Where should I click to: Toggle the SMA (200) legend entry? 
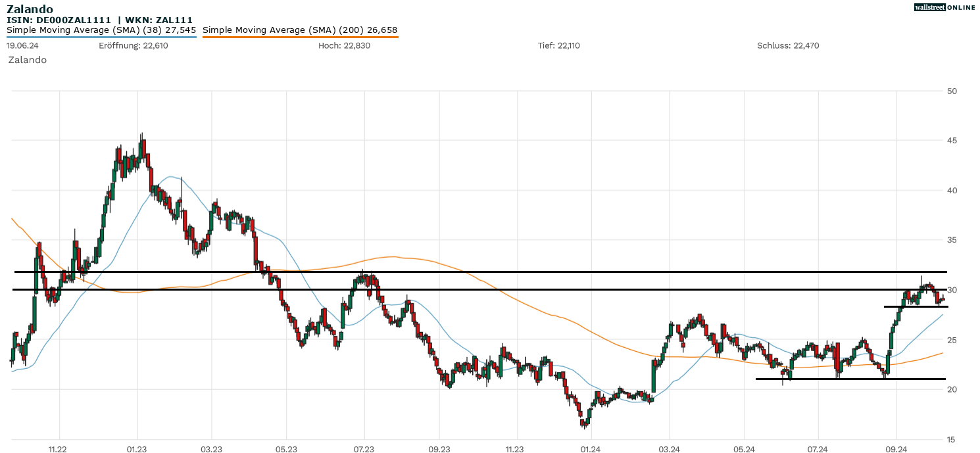click(300, 30)
